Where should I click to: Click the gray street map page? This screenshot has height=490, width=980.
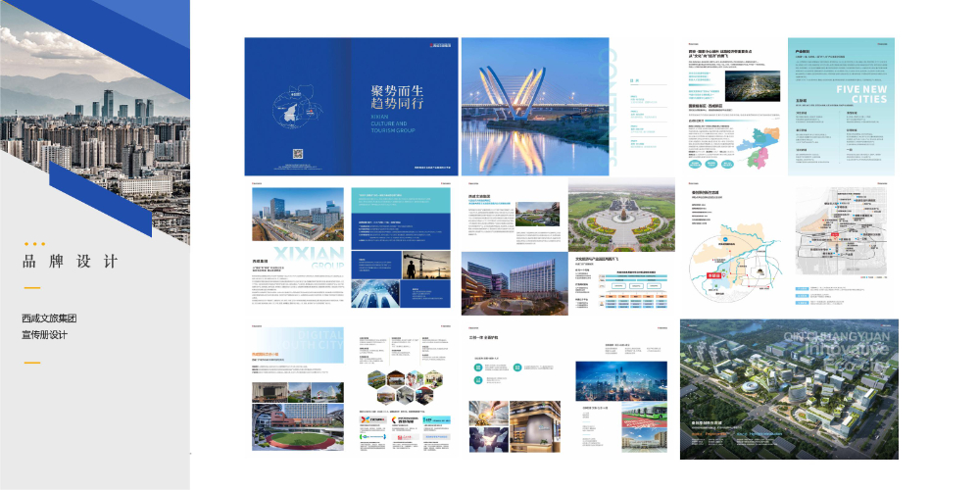(x=841, y=230)
